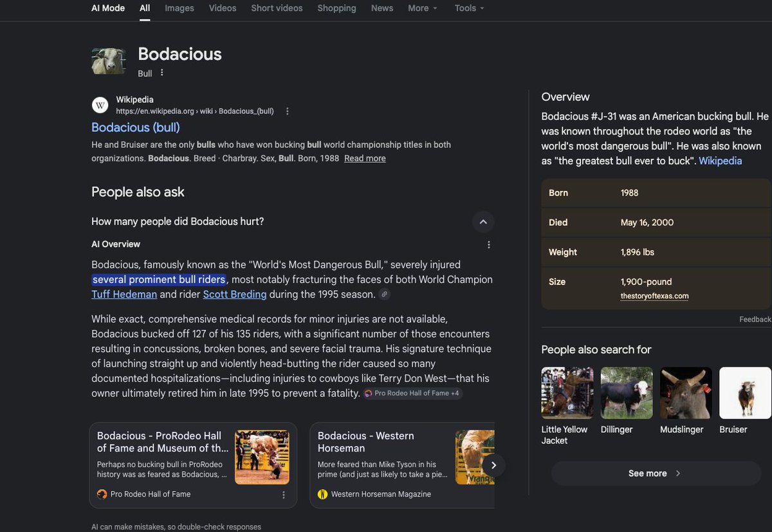Open the Short videos tab
The image size is (772, 532).
click(277, 8)
